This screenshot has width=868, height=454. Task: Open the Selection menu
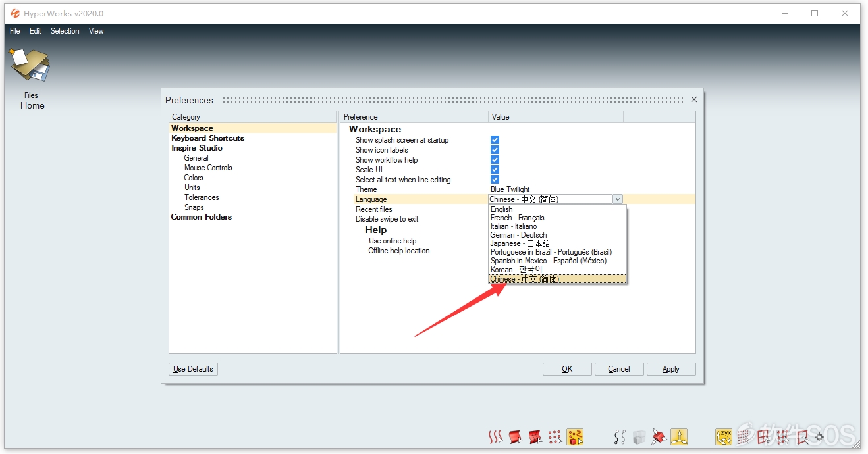pyautogui.click(x=65, y=31)
